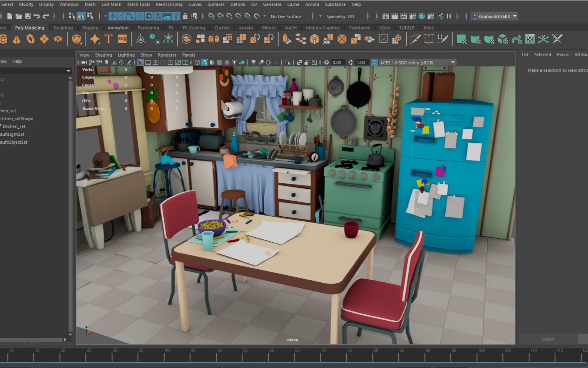Viewport: 588px width, 368px height.
Task: Open the Mesh Tools menu
Action: tap(138, 4)
